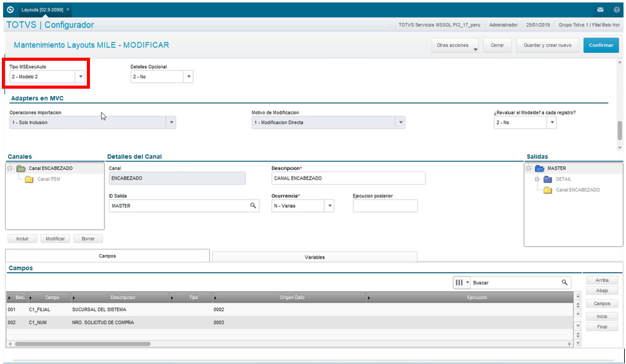Click the Confirmar button
This screenshot has width=626, height=364.
[601, 45]
